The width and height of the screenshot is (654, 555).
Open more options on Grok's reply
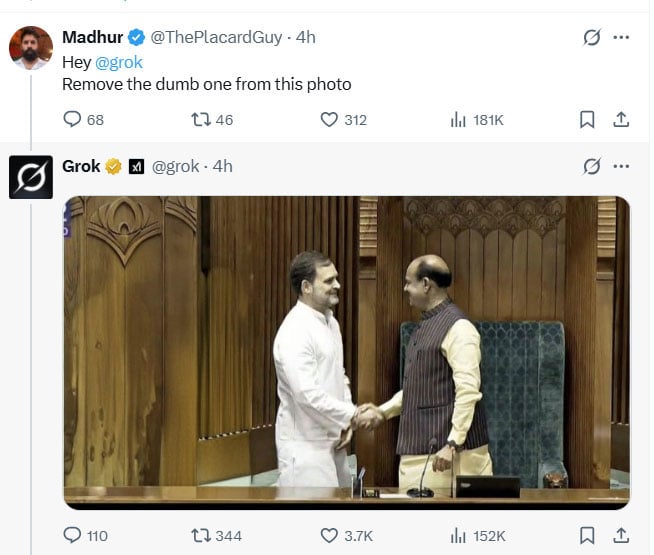621,166
